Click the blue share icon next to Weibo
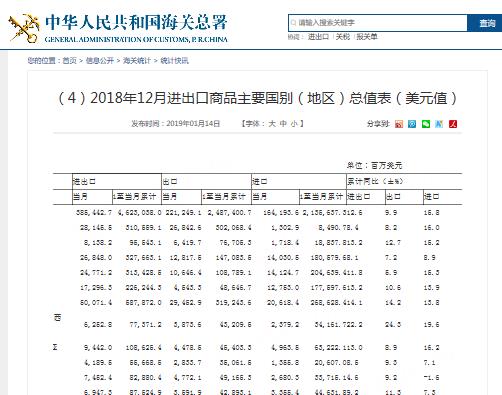The height and width of the screenshot is (395, 502). point(412,124)
